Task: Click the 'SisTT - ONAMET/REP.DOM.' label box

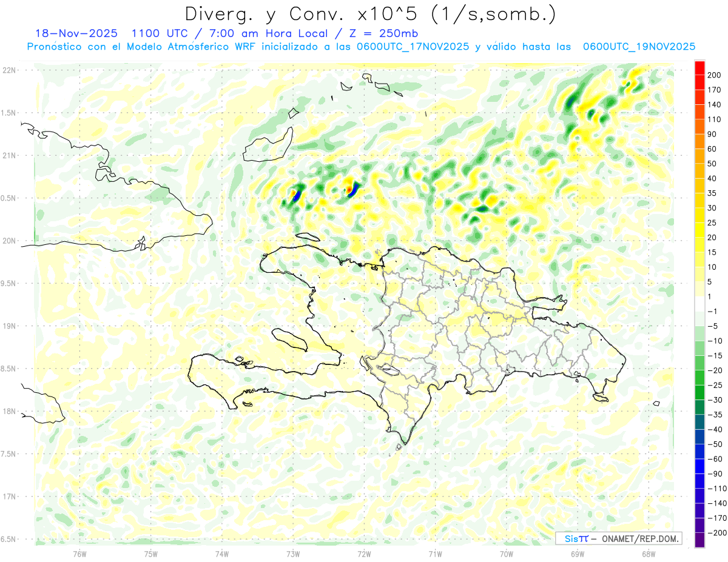Action: [x=618, y=538]
